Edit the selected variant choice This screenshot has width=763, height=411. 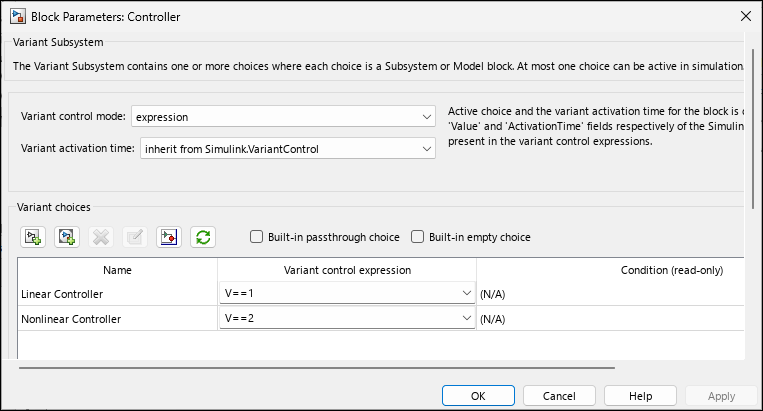(x=135, y=237)
